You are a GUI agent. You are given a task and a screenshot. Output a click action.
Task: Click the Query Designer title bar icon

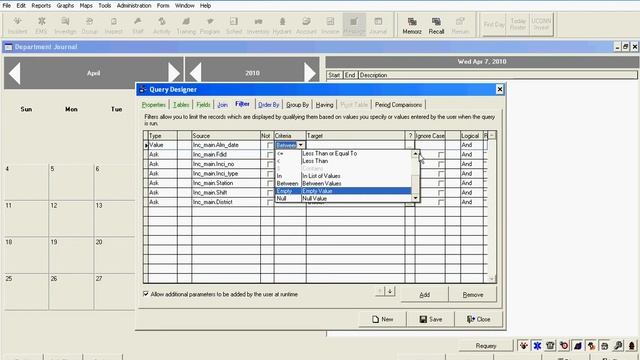(x=142, y=89)
